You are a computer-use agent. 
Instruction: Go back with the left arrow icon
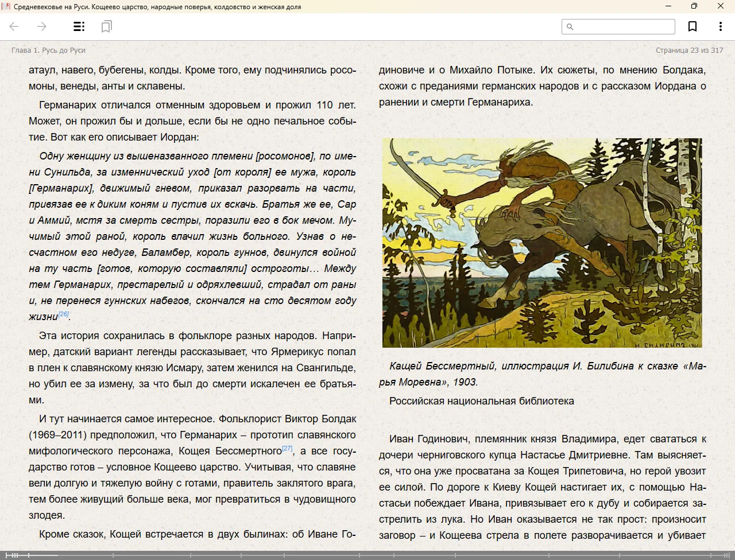coord(14,26)
